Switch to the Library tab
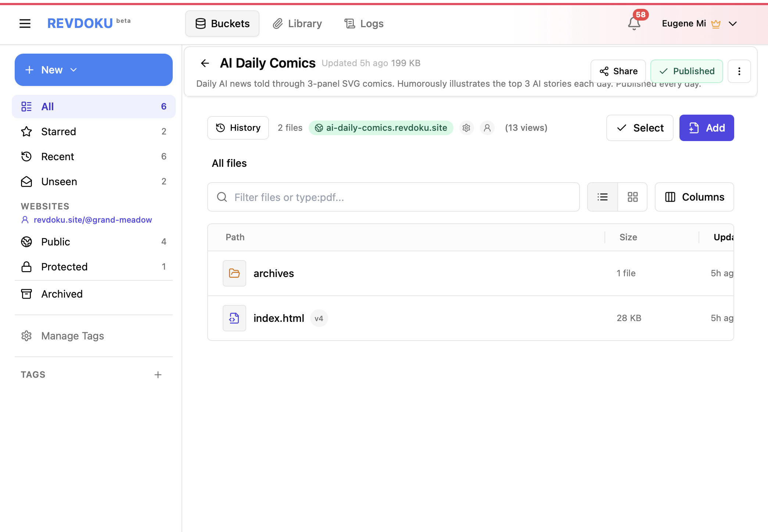 tap(297, 24)
